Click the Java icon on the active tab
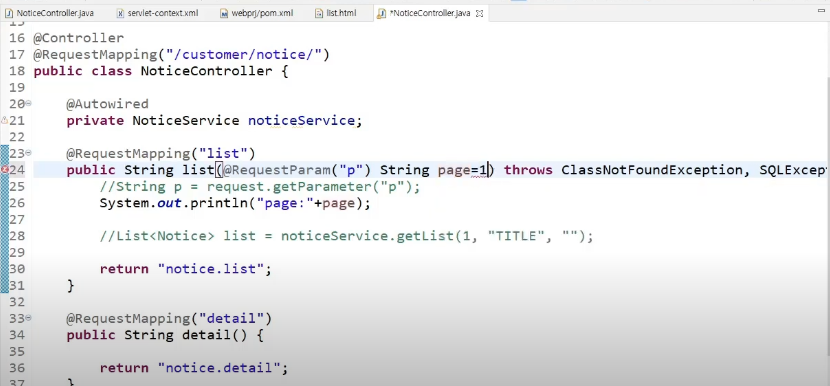 [x=381, y=13]
